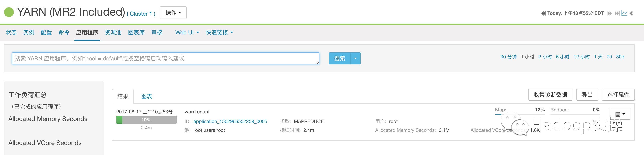This screenshot has width=644, height=155.
Task: Set time range to 12 小时
Action: coord(582,57)
